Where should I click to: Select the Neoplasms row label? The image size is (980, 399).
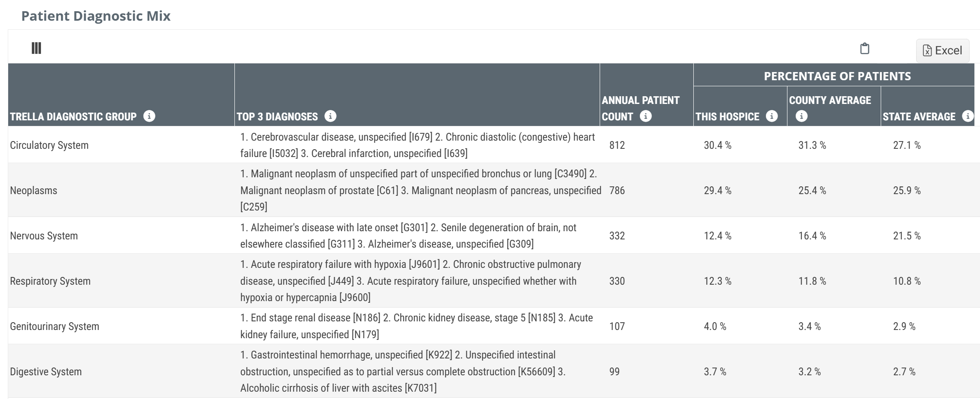[x=34, y=190]
